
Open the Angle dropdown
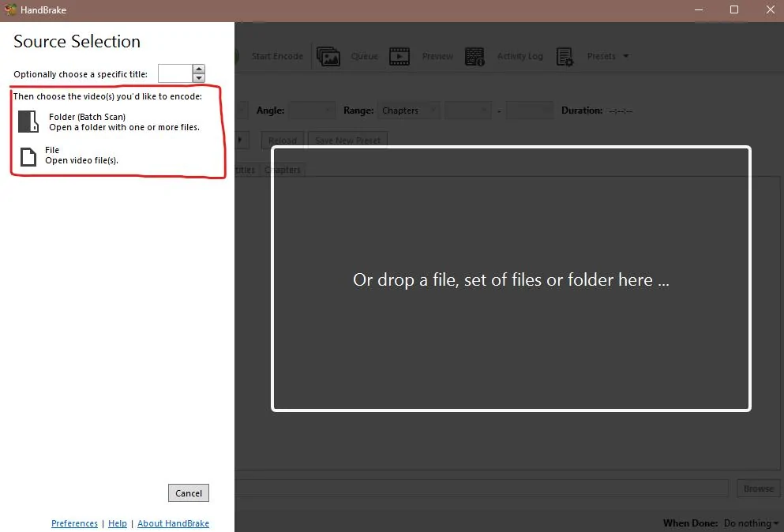[x=312, y=110]
